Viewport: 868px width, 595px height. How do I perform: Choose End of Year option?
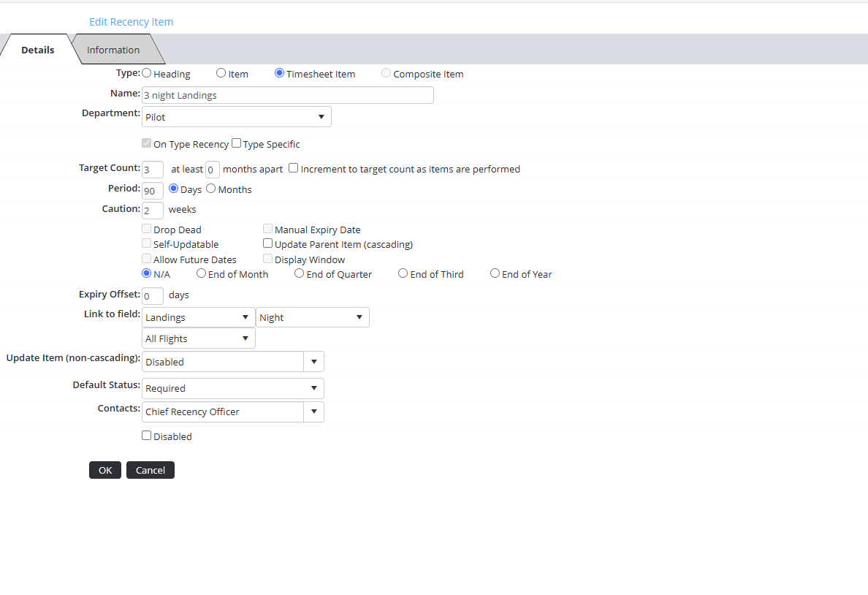click(x=495, y=273)
